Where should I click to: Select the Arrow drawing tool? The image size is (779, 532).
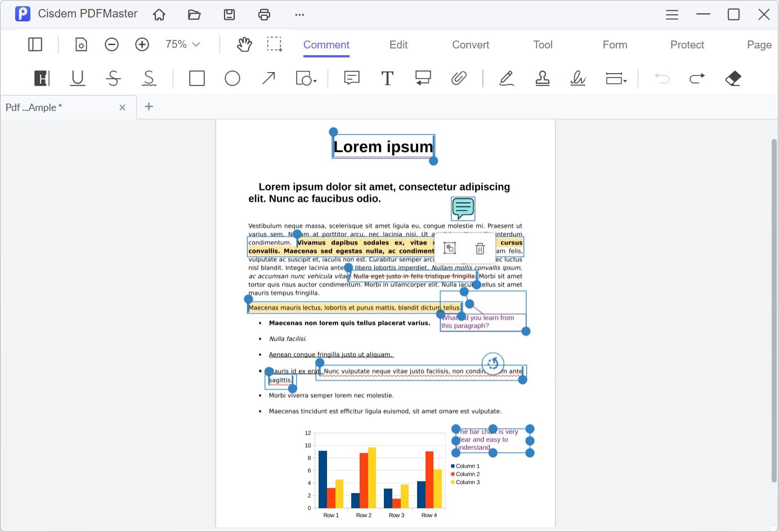coord(268,78)
